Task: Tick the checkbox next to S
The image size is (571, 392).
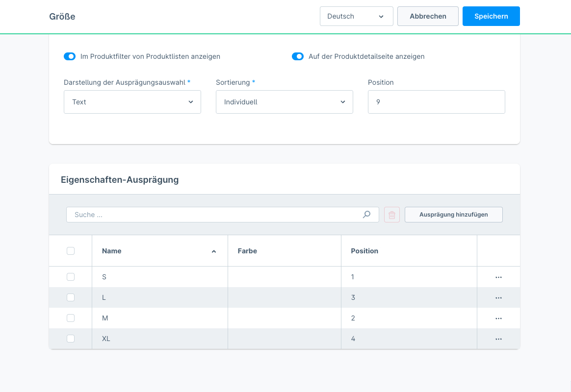Action: coord(71,277)
